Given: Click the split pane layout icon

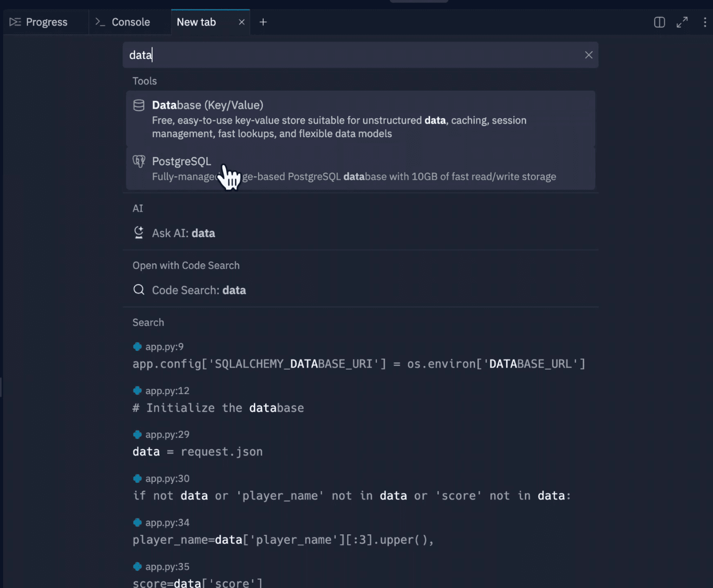Looking at the screenshot, I should tap(659, 22).
